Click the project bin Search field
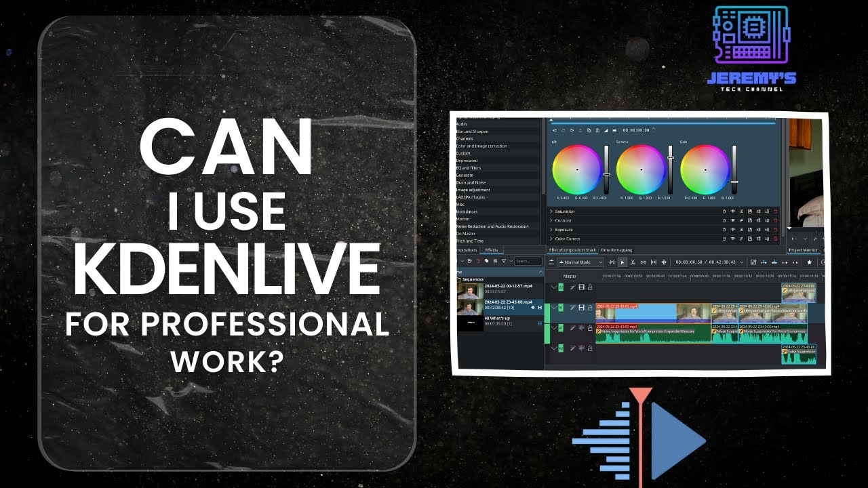Image resolution: width=868 pixels, height=488 pixels. click(x=528, y=261)
